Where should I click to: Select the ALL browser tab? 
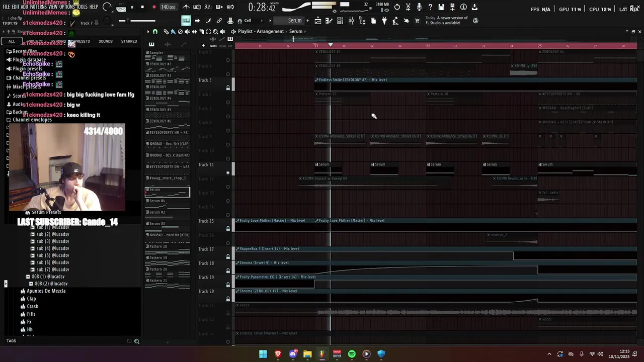point(12,41)
